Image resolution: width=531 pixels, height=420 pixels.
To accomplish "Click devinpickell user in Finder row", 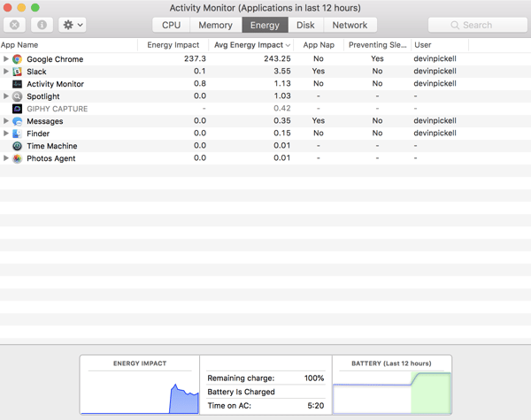I will tap(435, 133).
